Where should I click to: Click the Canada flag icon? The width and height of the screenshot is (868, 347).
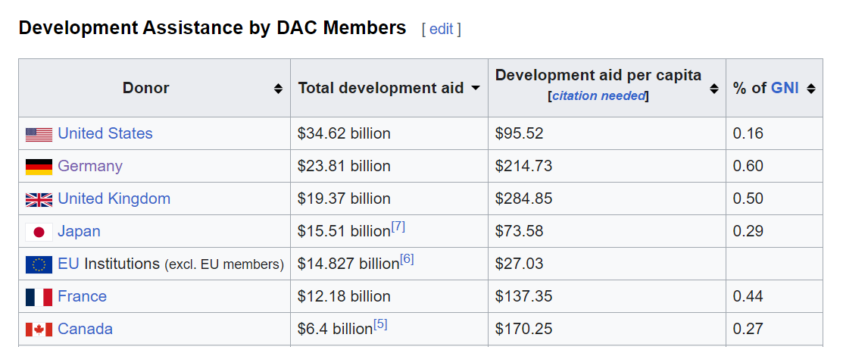pyautogui.click(x=39, y=330)
